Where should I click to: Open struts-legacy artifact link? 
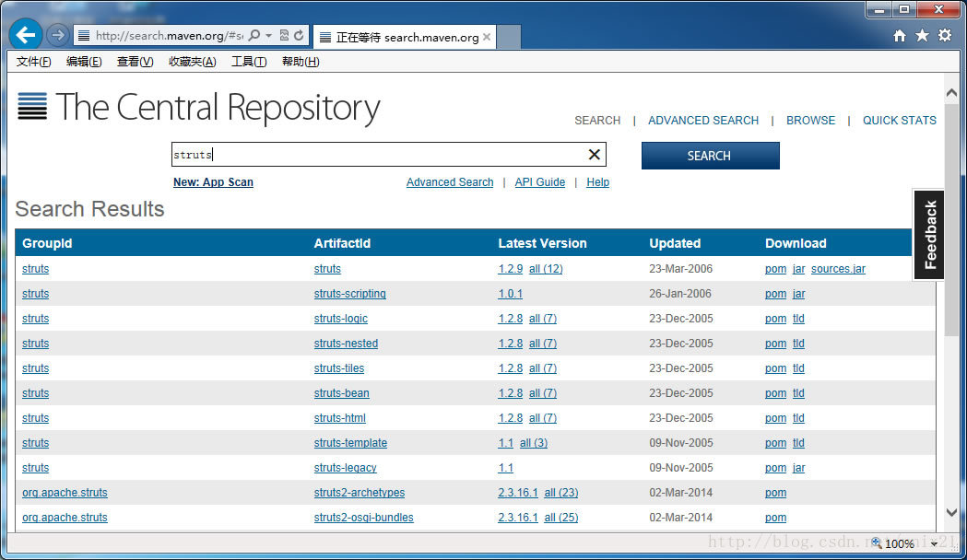[345, 468]
